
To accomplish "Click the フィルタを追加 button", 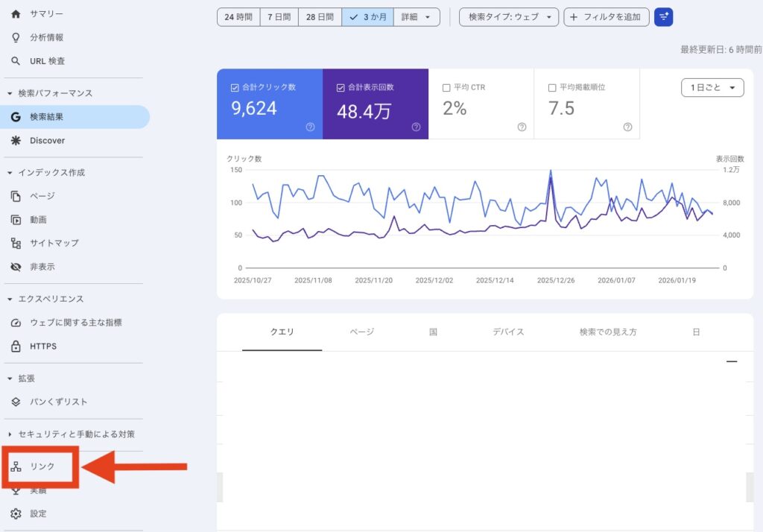I will (606, 16).
